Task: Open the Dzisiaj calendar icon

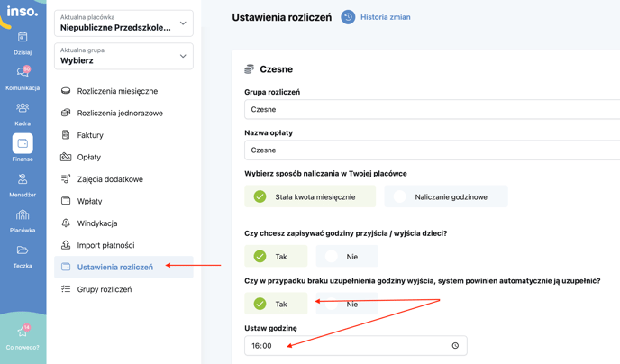Action: (x=23, y=37)
